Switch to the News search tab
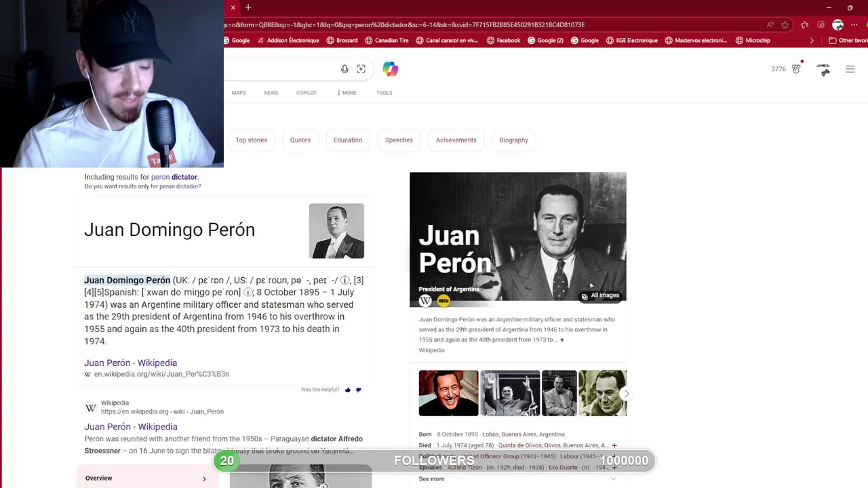The image size is (868, 488). (271, 93)
